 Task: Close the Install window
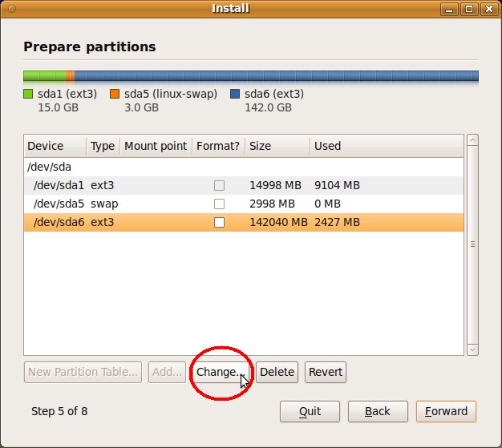(x=489, y=10)
